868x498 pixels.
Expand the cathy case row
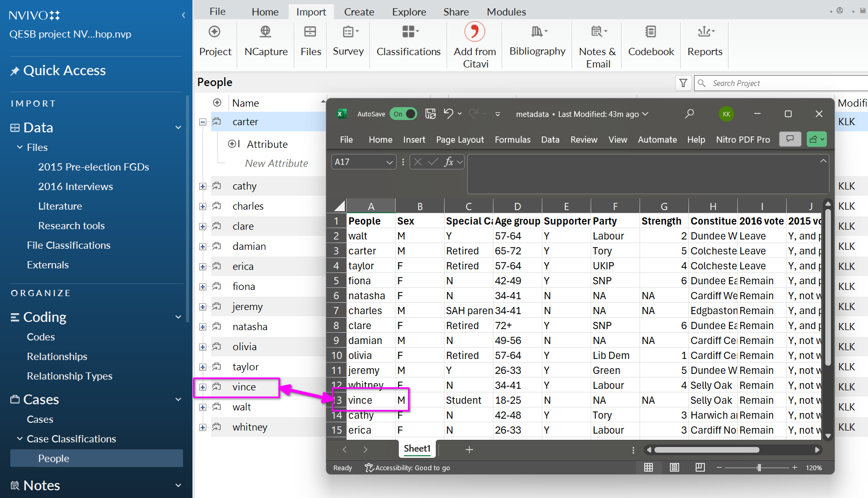tap(203, 186)
